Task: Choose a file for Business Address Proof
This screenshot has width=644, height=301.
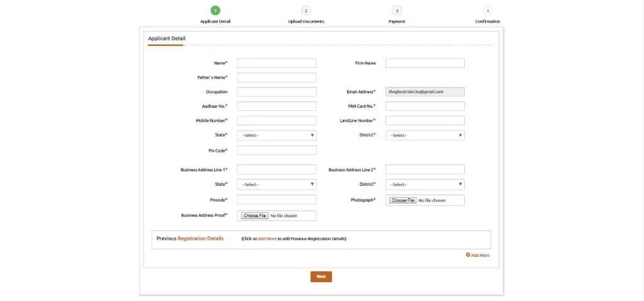Action: (x=255, y=216)
